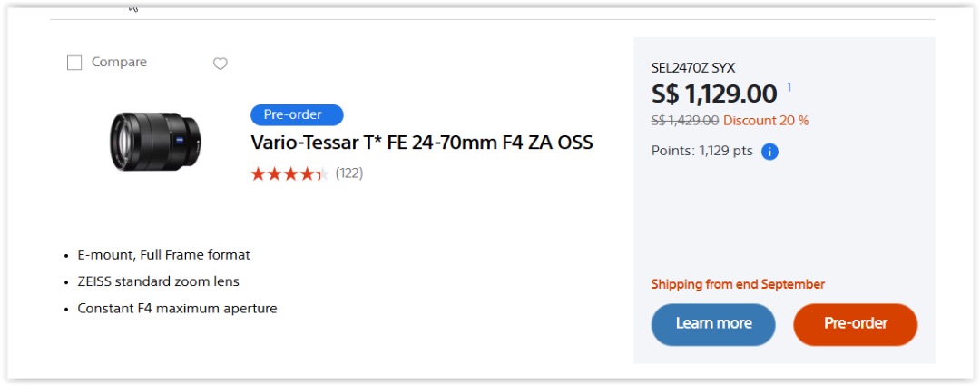The width and height of the screenshot is (980, 385).
Task: Click the E-mount, Full Frame format bullet
Action: (163, 255)
